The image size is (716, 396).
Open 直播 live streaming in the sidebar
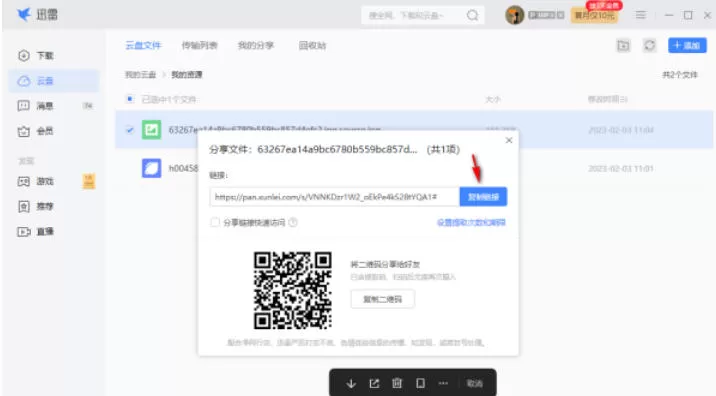(x=36, y=232)
